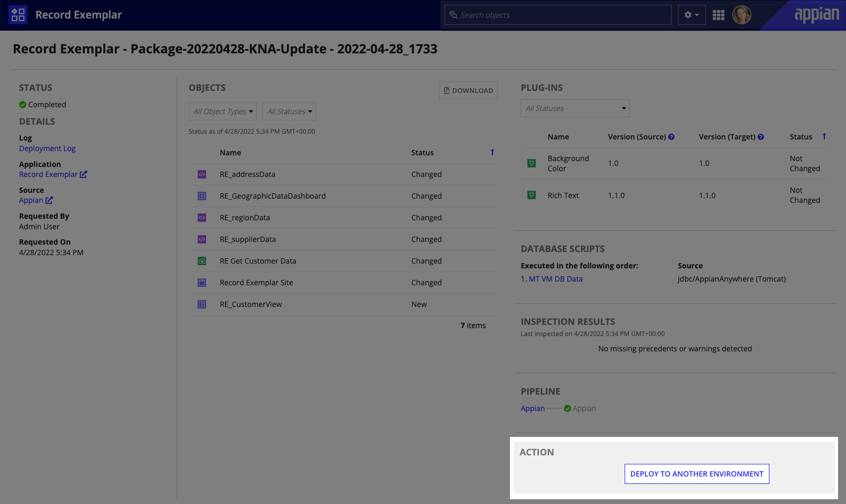The height and width of the screenshot is (504, 846).
Task: Open the All Object Types dropdown
Action: tap(222, 111)
